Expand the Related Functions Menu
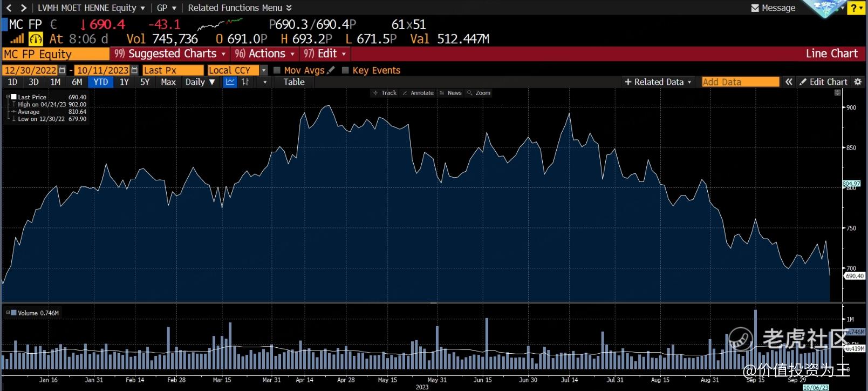Viewport: 868px width, 391px height. tap(240, 8)
